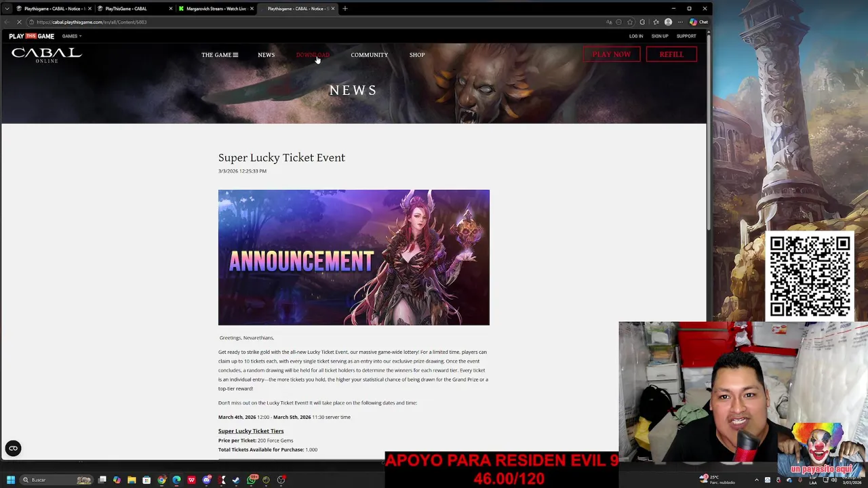Click the REFILL button
The width and height of the screenshot is (868, 488).
(x=671, y=54)
